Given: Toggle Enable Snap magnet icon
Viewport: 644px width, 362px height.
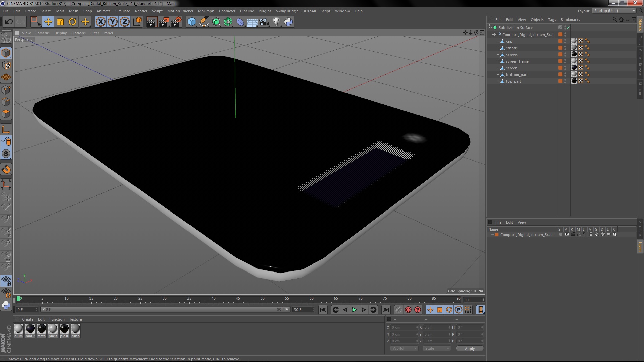Looking at the screenshot, I should [6, 169].
